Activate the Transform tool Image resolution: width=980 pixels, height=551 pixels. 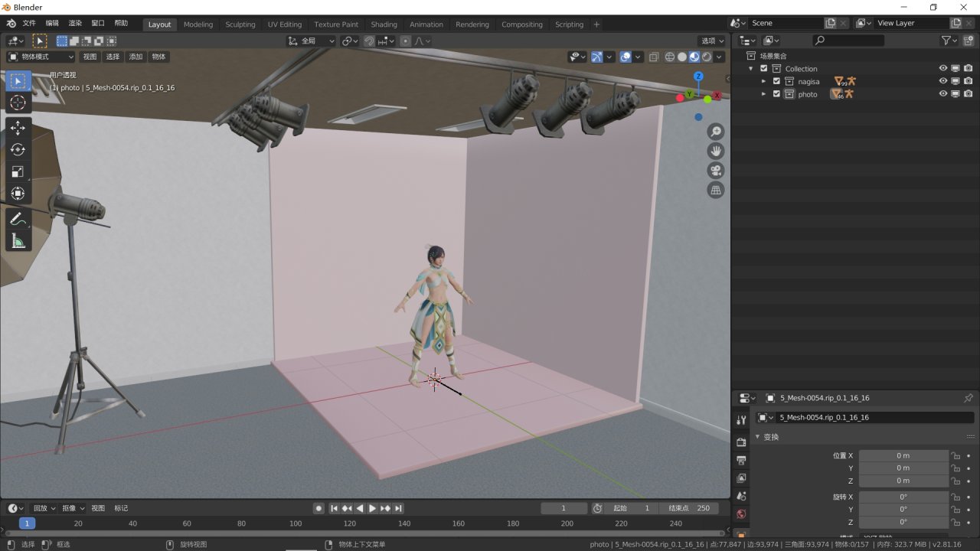coord(18,194)
